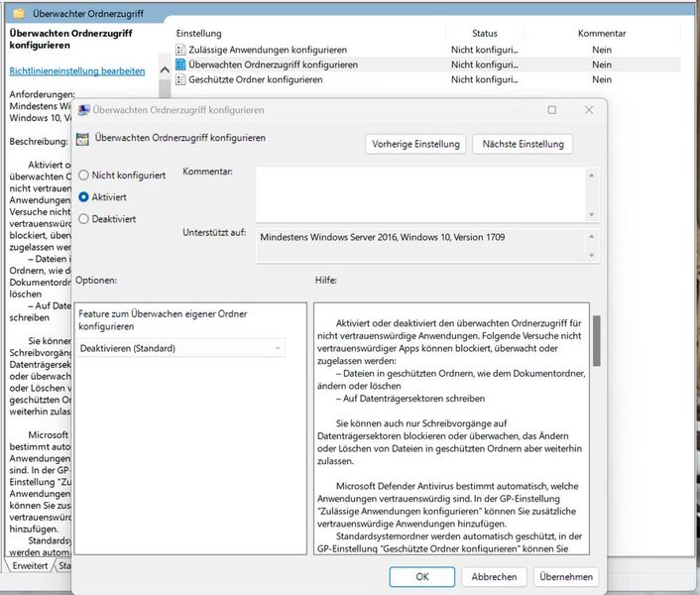Select the Aktiviert radio button
700x595 pixels.
[83, 196]
